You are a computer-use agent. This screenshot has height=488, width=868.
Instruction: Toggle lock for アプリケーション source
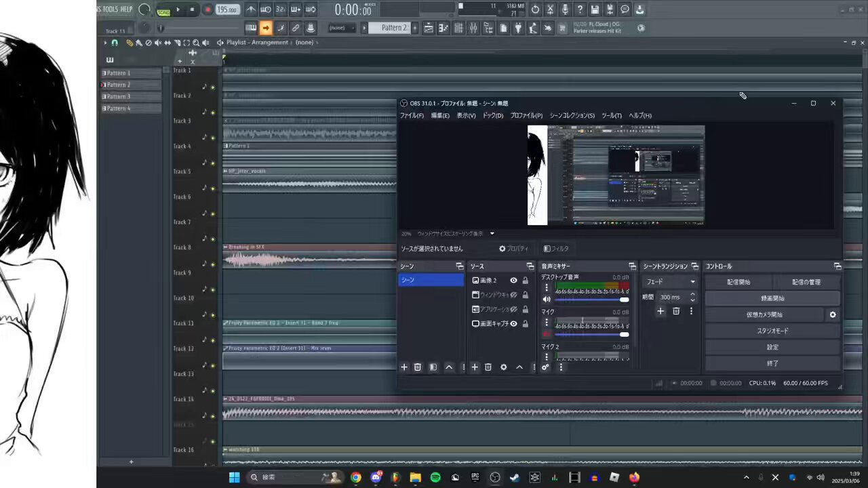pos(525,309)
